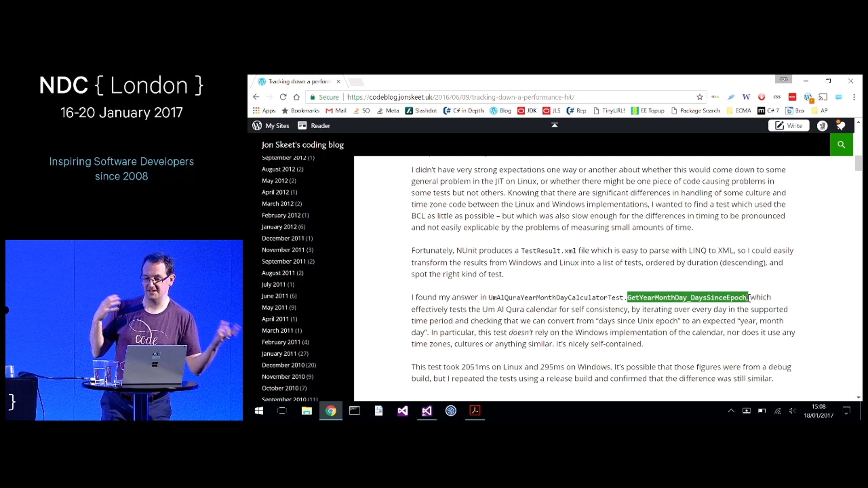The image size is (868, 488).
Task: Click the Jon Skeet's coding blog title
Action: pos(303,145)
